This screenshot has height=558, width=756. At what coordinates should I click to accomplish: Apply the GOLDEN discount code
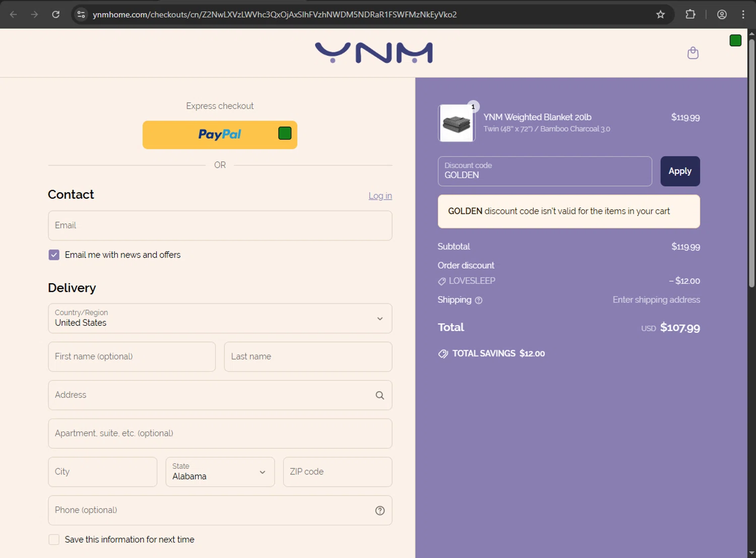pyautogui.click(x=680, y=171)
